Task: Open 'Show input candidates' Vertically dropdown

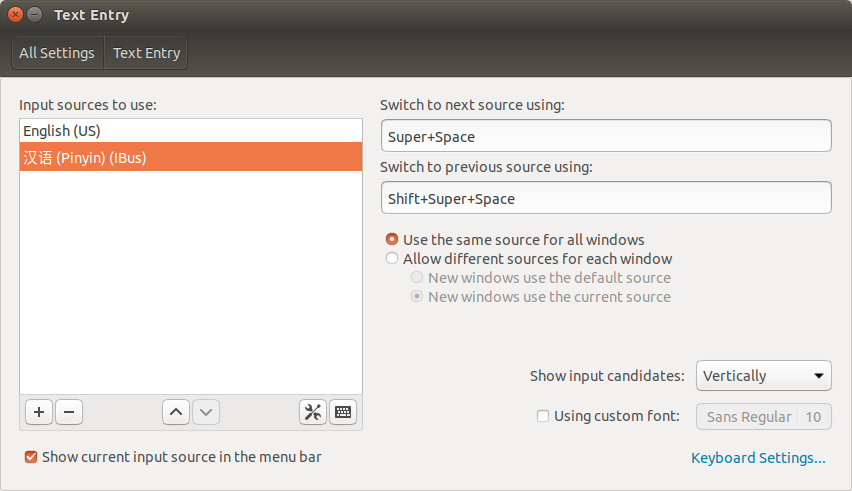Action: [x=763, y=375]
